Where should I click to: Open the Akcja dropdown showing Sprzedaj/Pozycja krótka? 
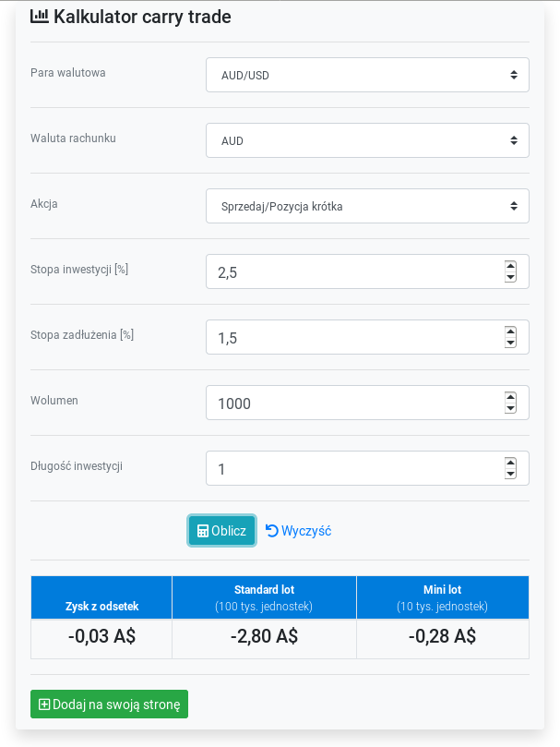coord(367,206)
